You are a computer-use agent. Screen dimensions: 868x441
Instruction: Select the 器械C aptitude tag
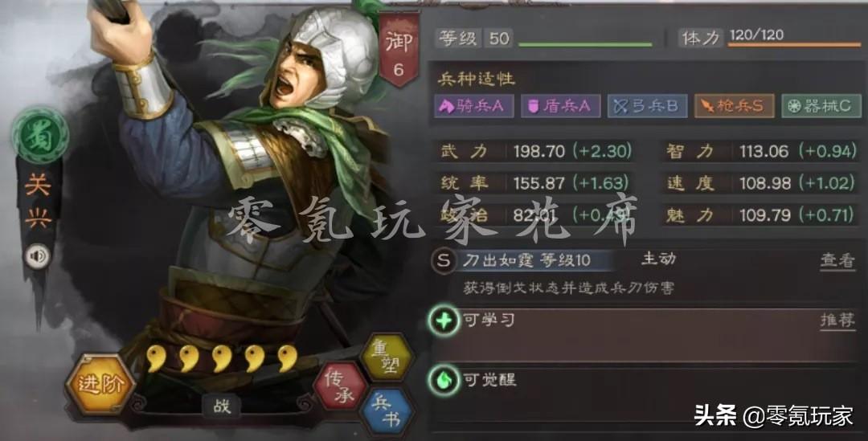(821, 106)
